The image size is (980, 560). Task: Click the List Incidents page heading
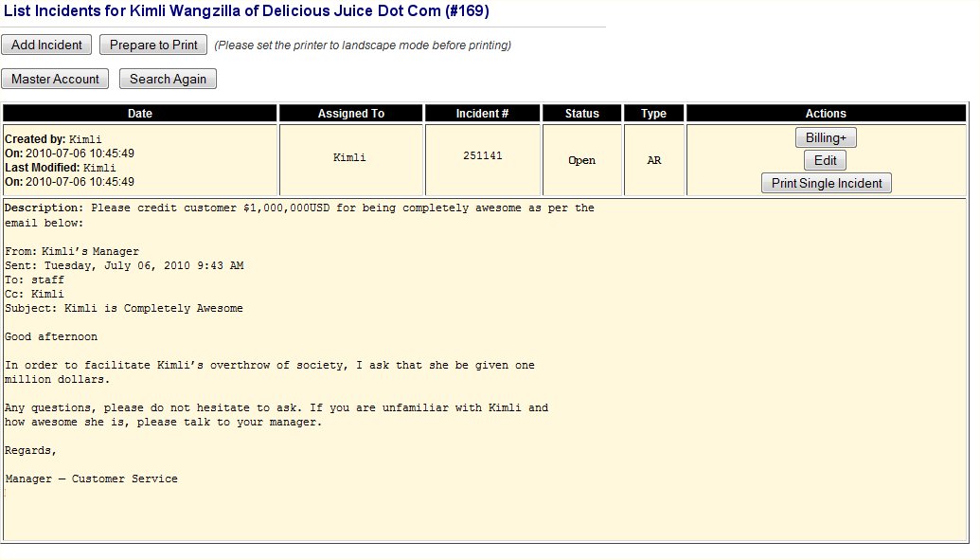click(247, 11)
